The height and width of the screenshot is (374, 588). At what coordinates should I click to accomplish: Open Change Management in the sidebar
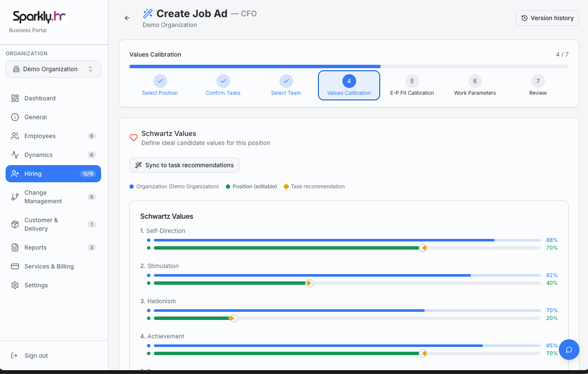point(53,197)
